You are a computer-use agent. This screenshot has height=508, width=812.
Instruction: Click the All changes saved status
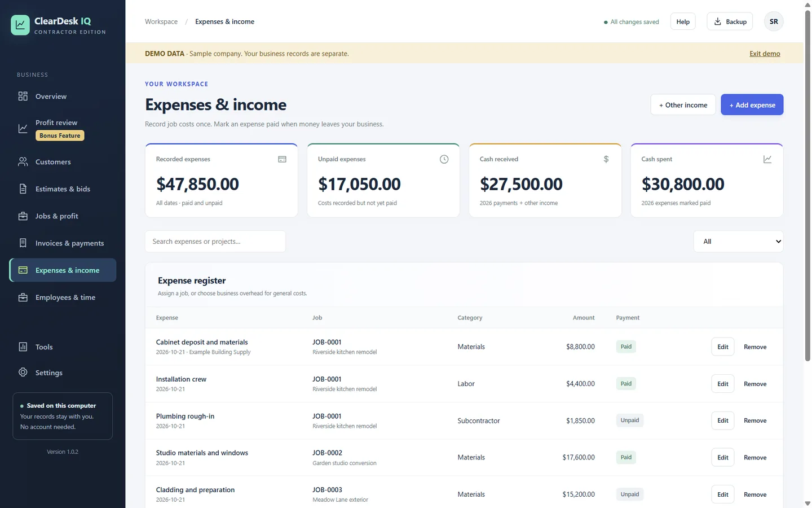pyautogui.click(x=632, y=22)
